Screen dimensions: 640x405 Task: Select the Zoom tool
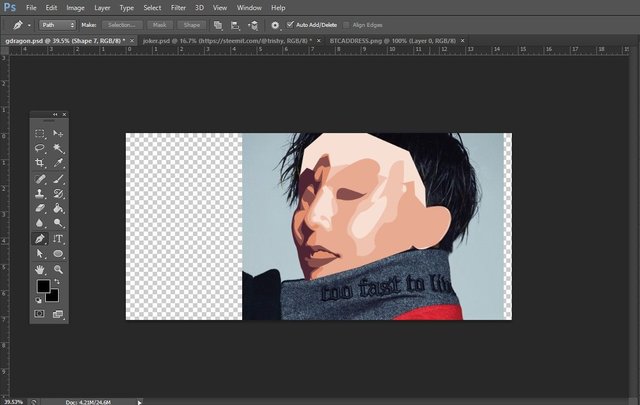tap(58, 269)
